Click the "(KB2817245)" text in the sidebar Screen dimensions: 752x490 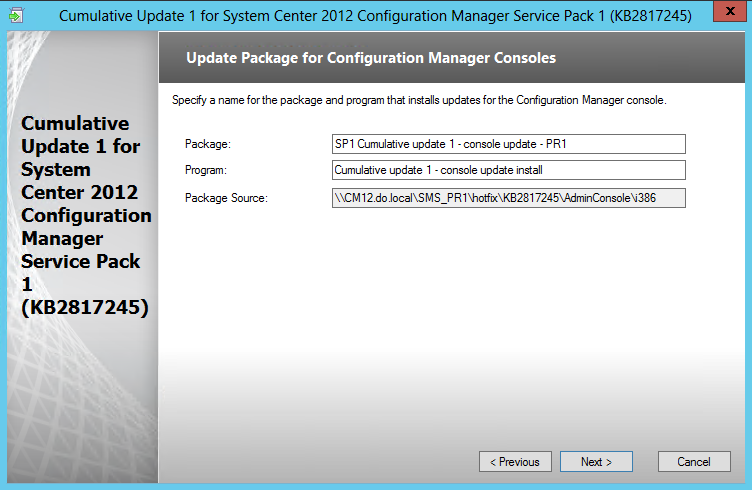(85, 307)
